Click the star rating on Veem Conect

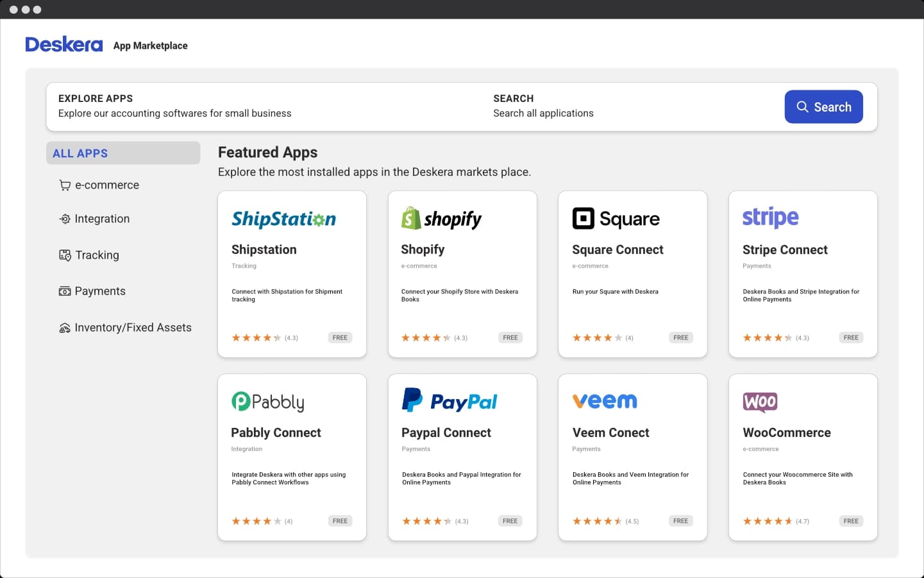tap(597, 521)
